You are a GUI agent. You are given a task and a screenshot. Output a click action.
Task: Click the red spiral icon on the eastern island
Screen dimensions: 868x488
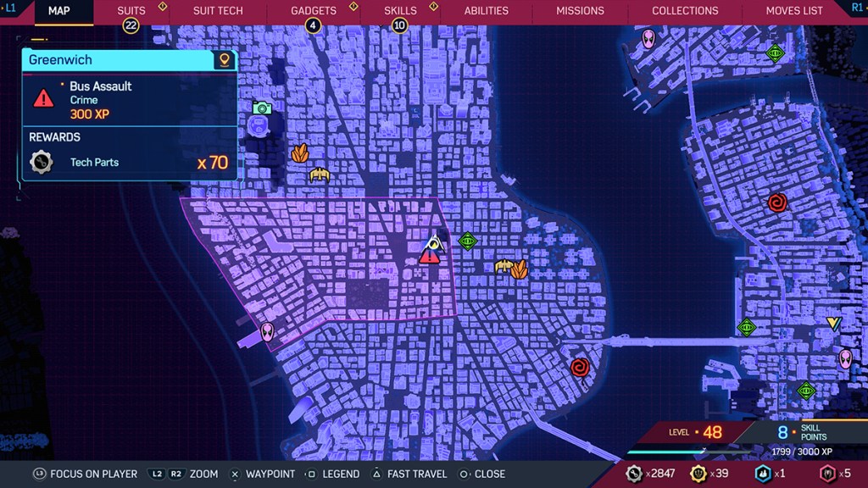(x=777, y=202)
